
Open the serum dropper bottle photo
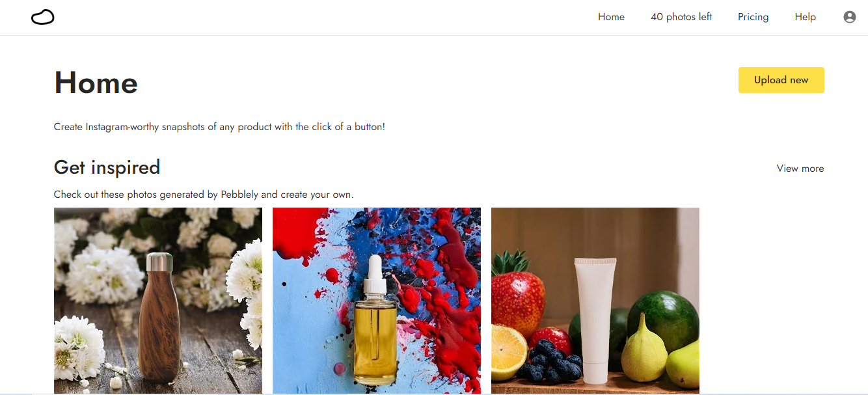click(x=377, y=301)
